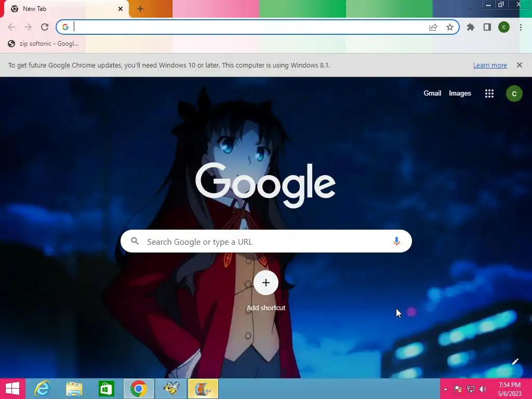Open a new tab with plus button
This screenshot has width=532, height=399.
click(x=140, y=9)
